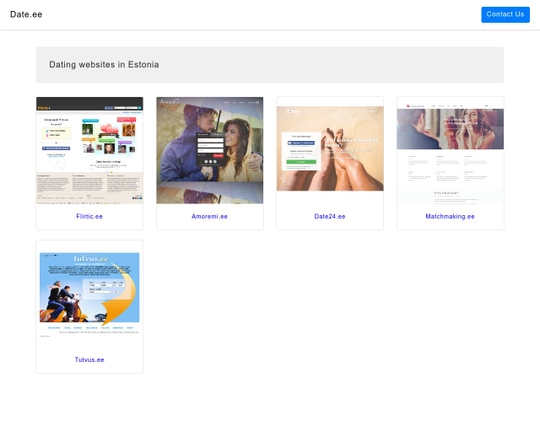Click the Amoremi couple under umbrella thumbnail

pos(210,150)
